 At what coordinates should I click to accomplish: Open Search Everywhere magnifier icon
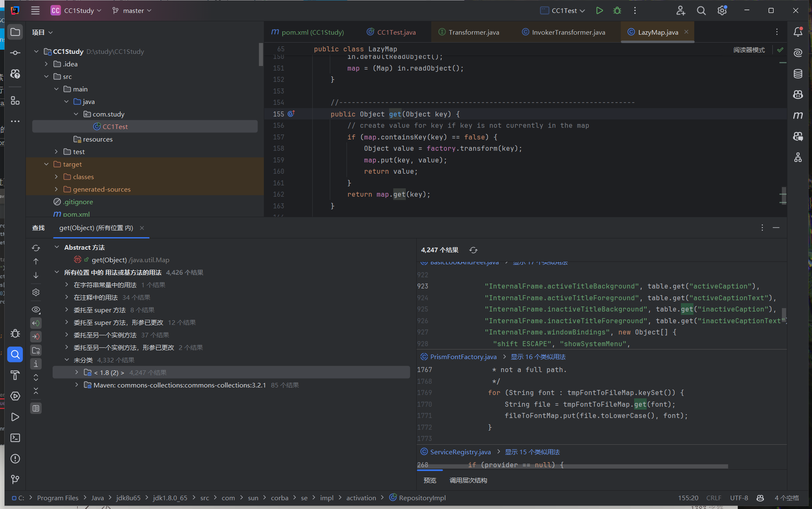[701, 10]
